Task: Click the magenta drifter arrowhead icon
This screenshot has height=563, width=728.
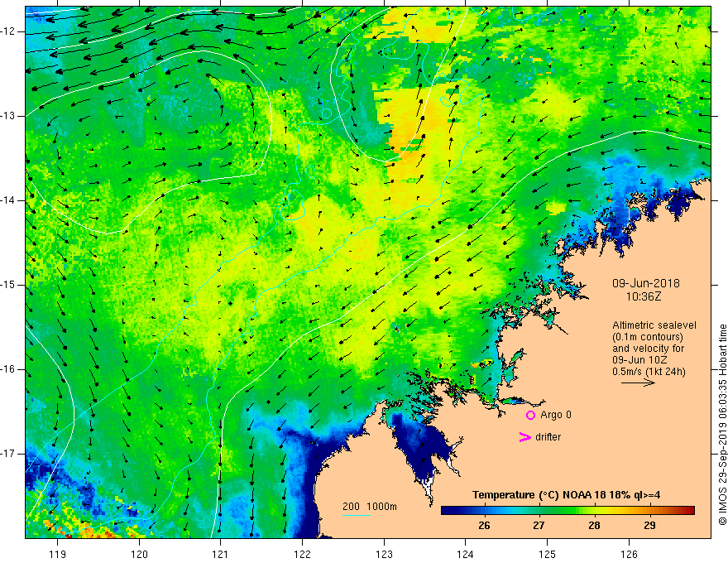Action: (524, 436)
